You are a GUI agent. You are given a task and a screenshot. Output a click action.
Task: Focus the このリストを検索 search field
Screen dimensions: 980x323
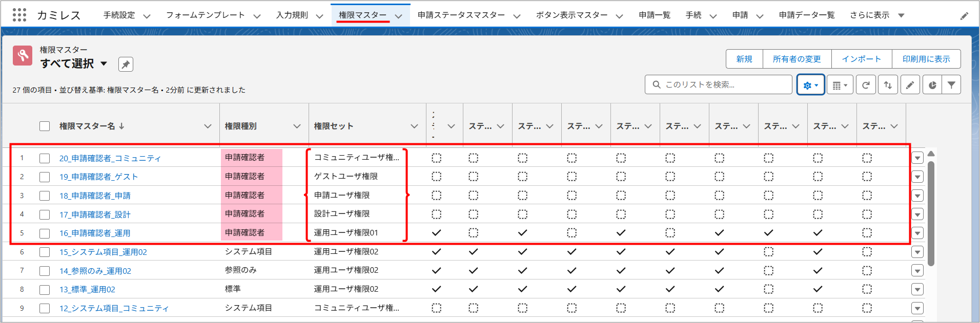coord(719,84)
